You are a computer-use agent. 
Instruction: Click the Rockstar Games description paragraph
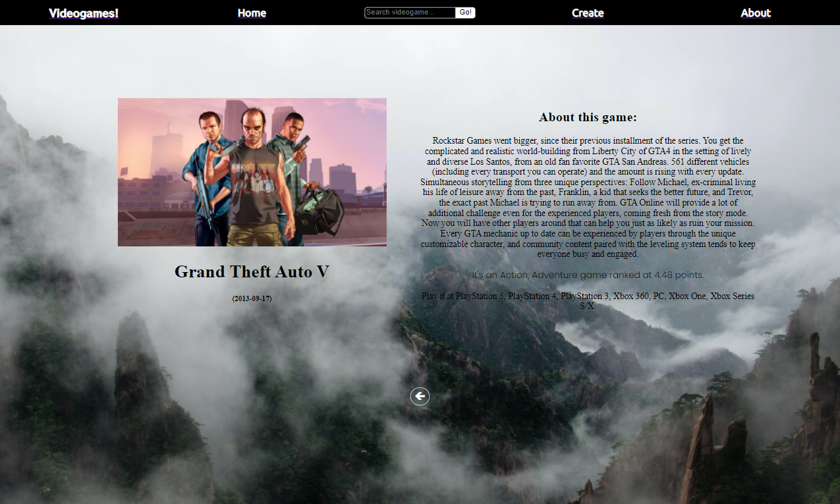point(588,197)
